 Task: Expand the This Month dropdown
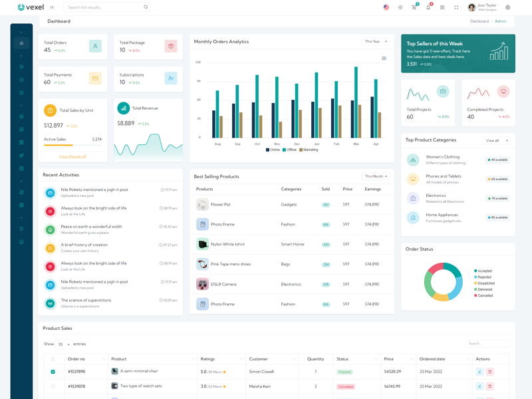(376, 176)
